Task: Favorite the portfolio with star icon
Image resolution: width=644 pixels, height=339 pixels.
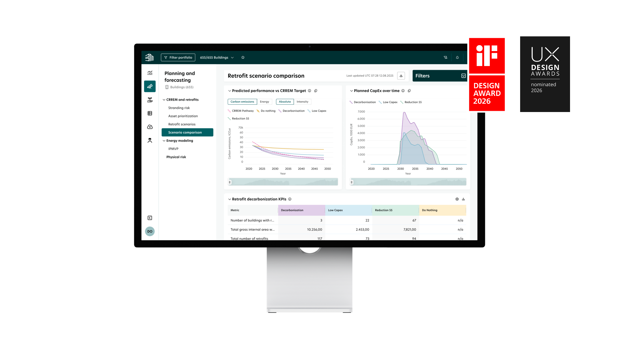Action: coord(243,57)
